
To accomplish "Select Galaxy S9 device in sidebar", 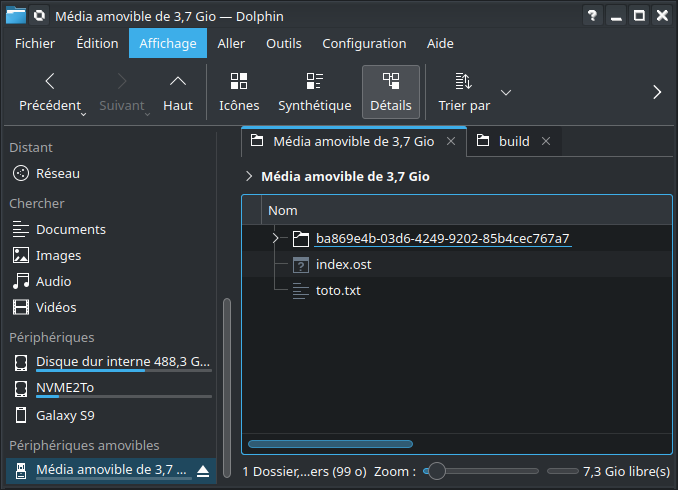I will pyautogui.click(x=64, y=415).
